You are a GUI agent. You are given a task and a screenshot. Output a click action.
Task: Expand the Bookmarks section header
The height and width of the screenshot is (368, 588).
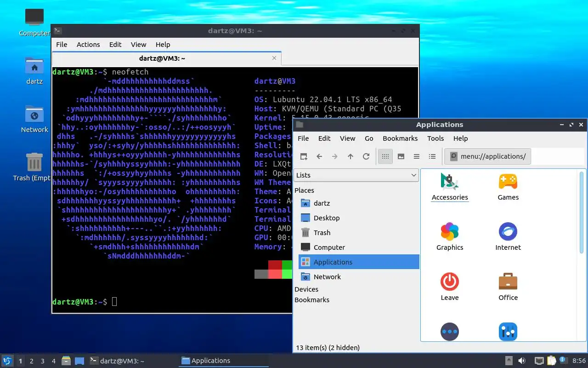point(312,299)
